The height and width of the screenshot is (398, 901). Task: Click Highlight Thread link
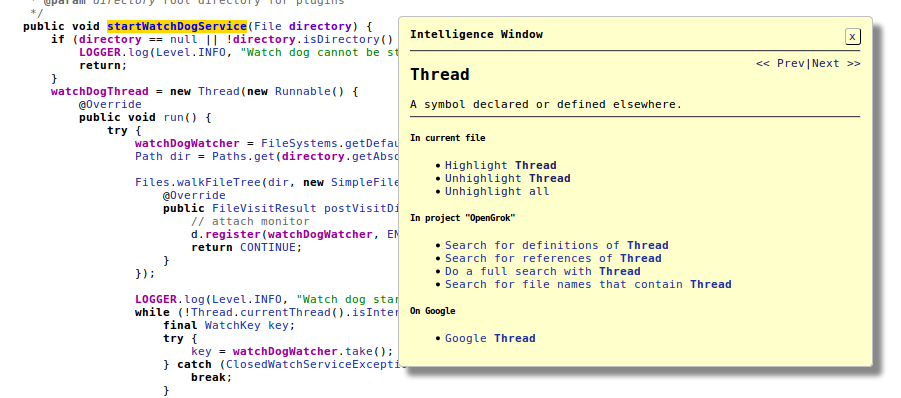[500, 165]
